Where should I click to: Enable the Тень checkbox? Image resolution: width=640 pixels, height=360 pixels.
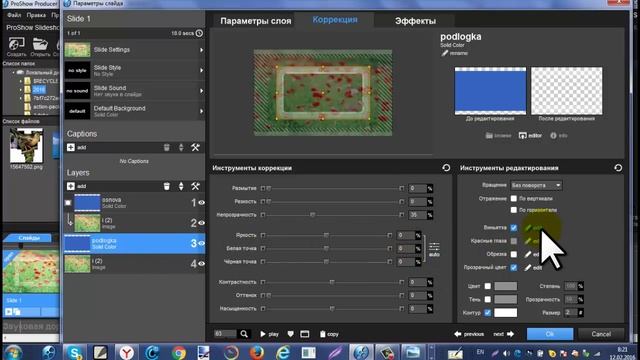click(487, 299)
